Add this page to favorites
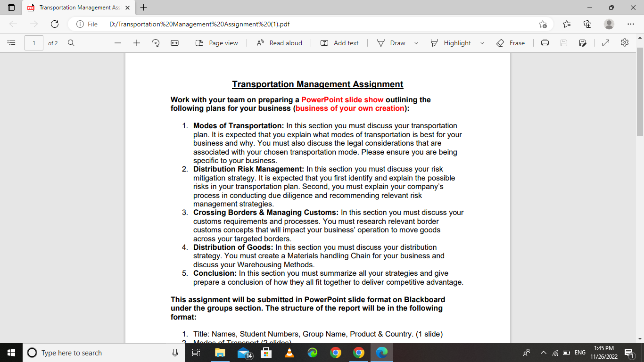This screenshot has width=644, height=362. 543,24
